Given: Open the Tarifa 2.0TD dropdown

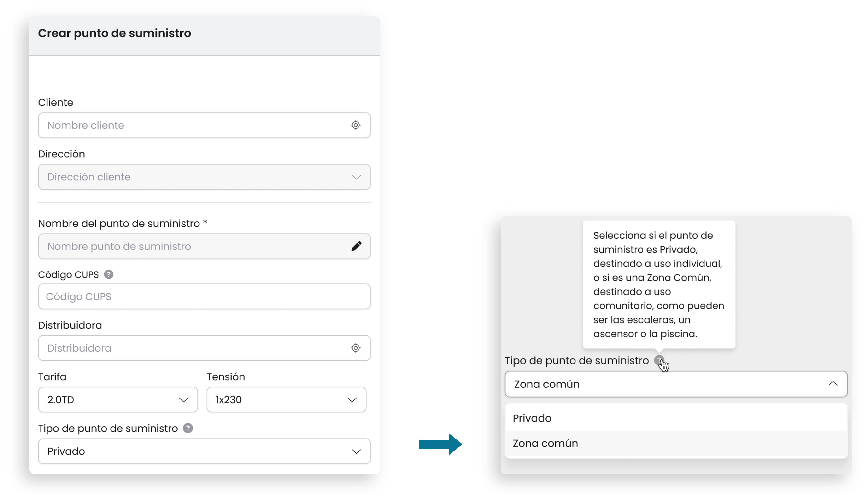Looking at the screenshot, I should point(118,400).
